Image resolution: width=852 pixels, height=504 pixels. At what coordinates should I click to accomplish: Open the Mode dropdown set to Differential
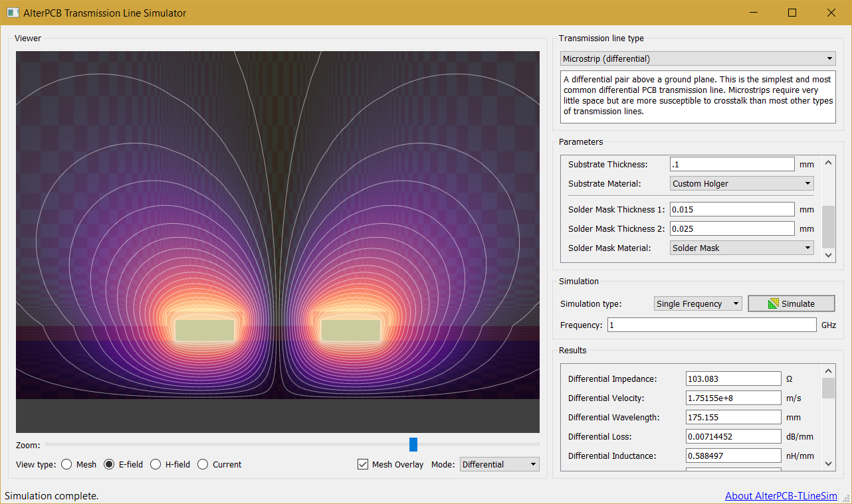tap(500, 465)
